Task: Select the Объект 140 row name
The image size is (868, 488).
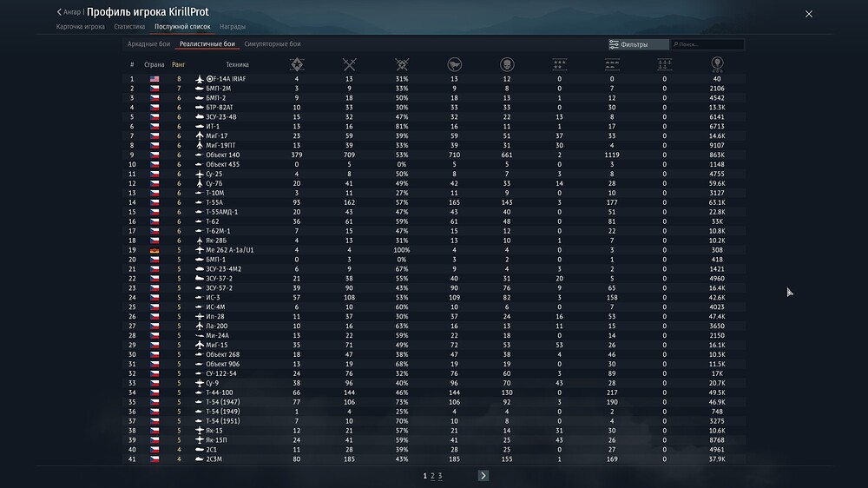Action: pyautogui.click(x=222, y=155)
